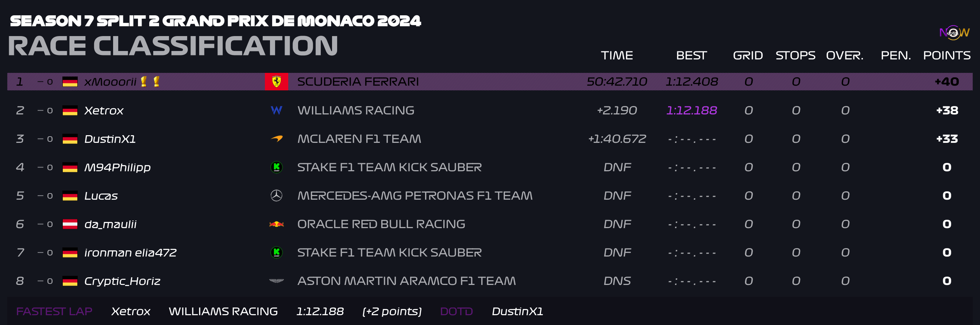Click the Scuderia Ferrari logo icon

point(276,81)
